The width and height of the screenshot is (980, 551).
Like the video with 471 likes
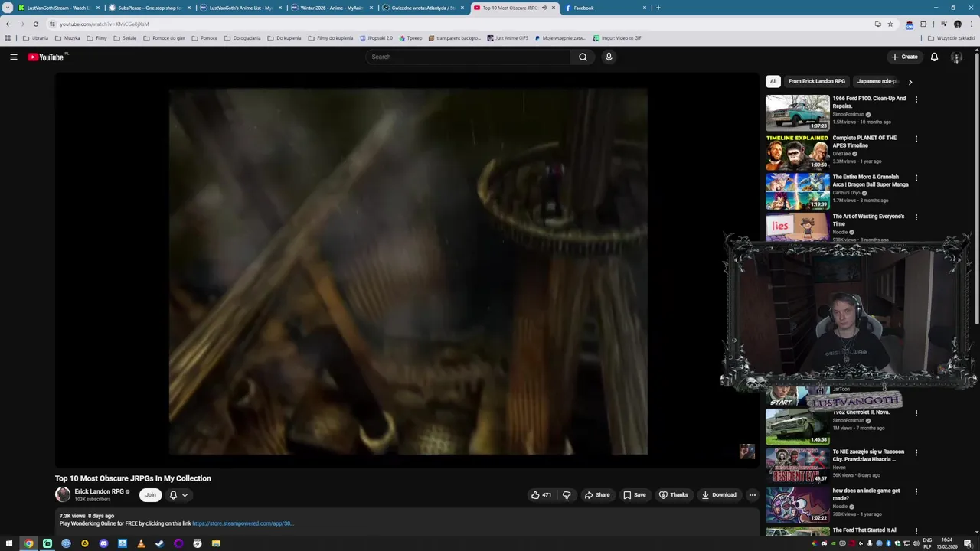point(541,495)
